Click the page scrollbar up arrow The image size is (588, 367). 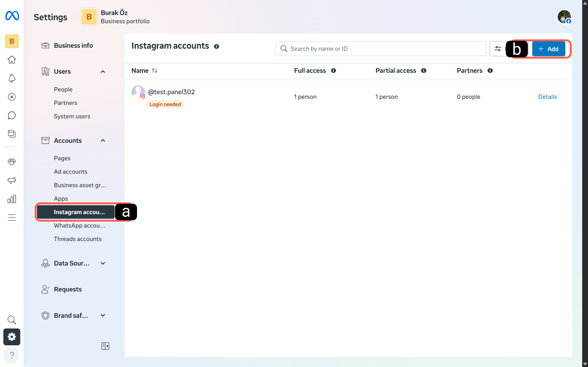point(585,3)
